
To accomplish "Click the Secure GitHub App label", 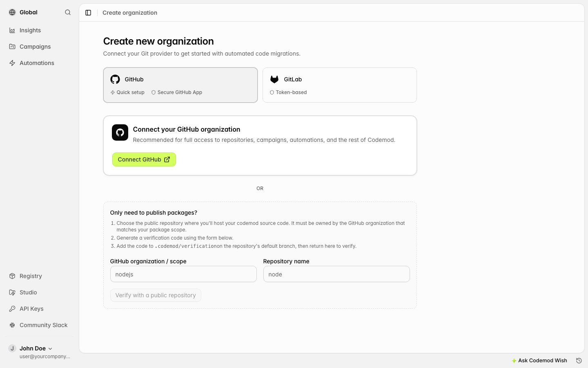I will click(180, 92).
